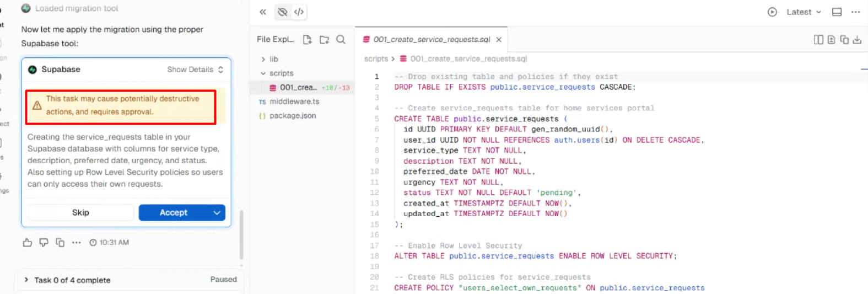Viewport: 868px width, 294px height.
Task: Open the Accept button dropdown arrow
Action: click(x=217, y=212)
